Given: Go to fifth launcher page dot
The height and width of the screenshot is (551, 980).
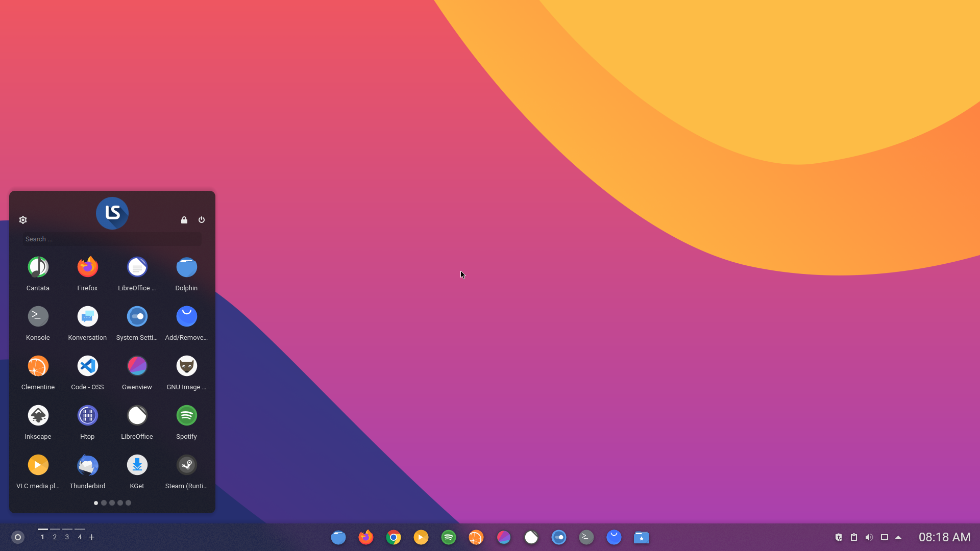Looking at the screenshot, I should click(x=129, y=503).
